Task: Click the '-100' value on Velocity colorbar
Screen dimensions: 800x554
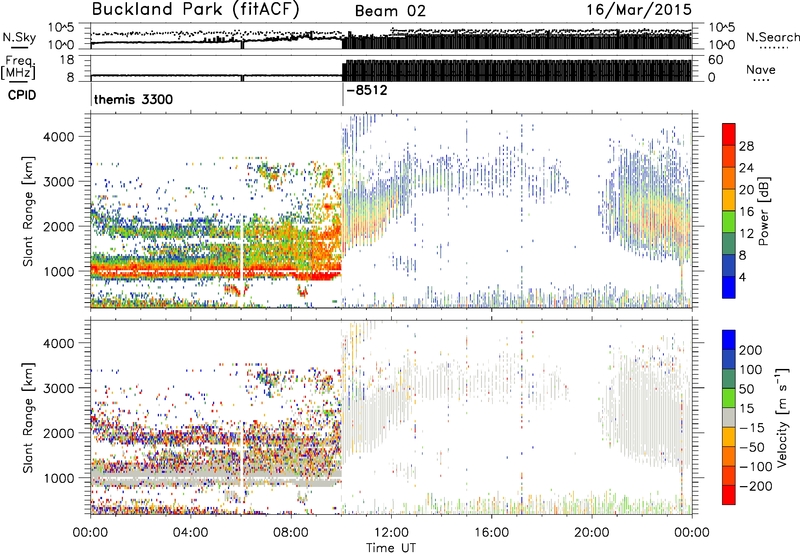Action: coord(756,467)
